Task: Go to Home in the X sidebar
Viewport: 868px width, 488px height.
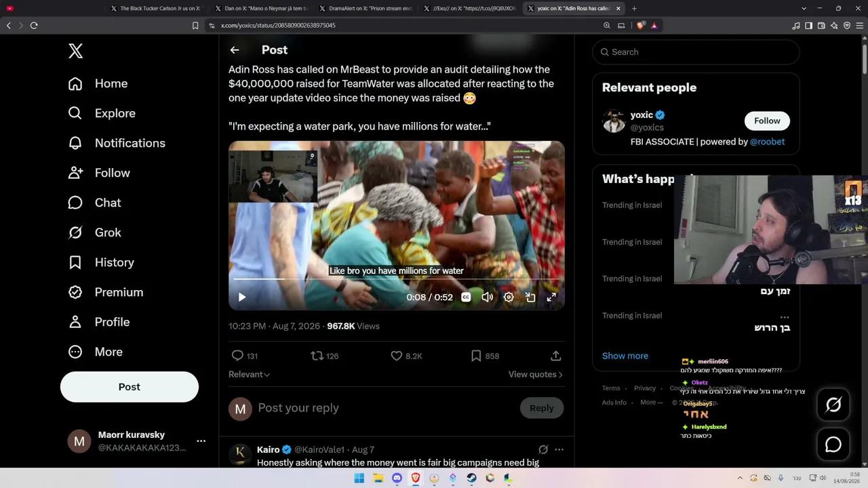Action: click(x=98, y=83)
